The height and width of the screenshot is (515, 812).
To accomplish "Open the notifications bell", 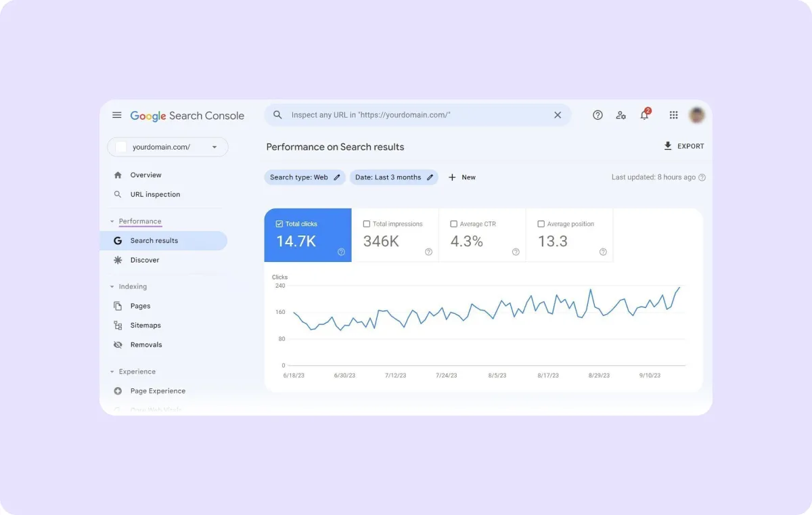I will (x=644, y=115).
